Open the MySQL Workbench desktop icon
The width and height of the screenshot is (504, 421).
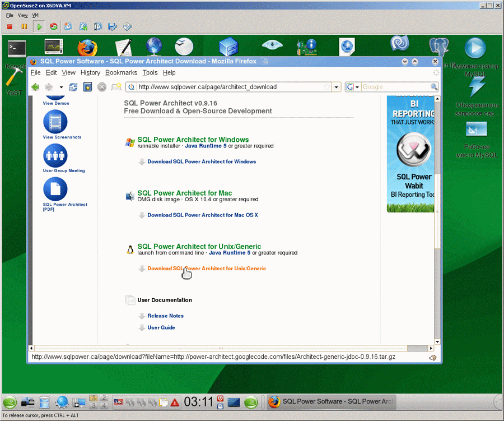click(x=477, y=129)
